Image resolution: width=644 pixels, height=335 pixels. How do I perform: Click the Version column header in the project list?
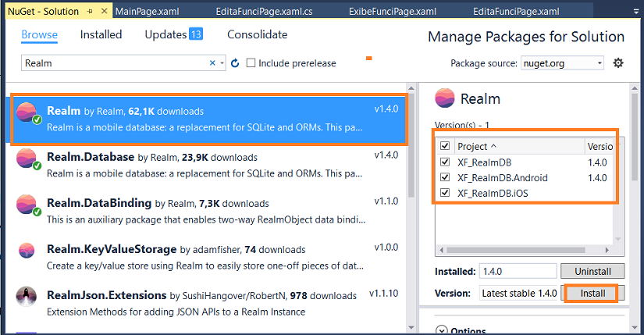pos(600,146)
